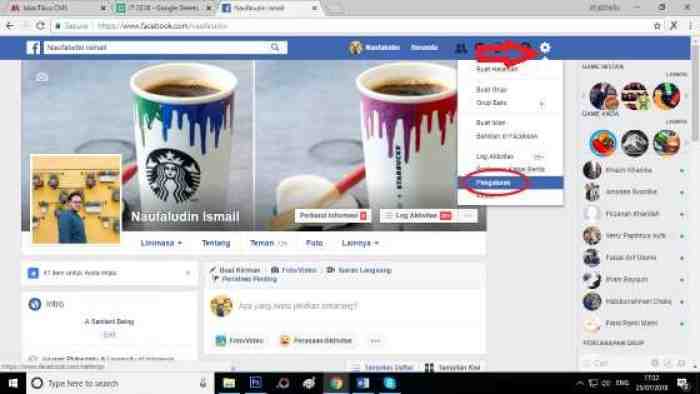Click Naufaludin profile avatar in navbar

(x=355, y=47)
